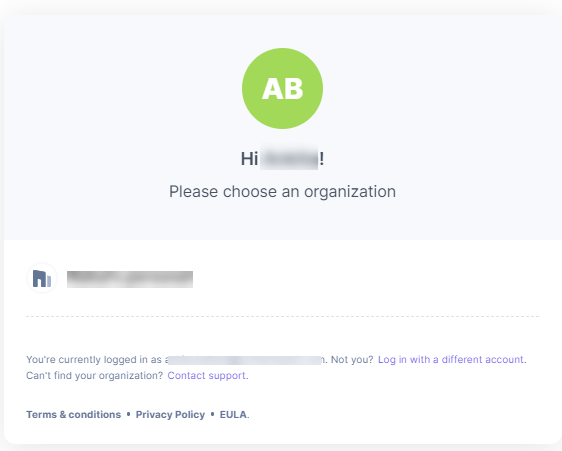Click the blurred logged-in email address
562x451 pixels.
[x=244, y=360]
